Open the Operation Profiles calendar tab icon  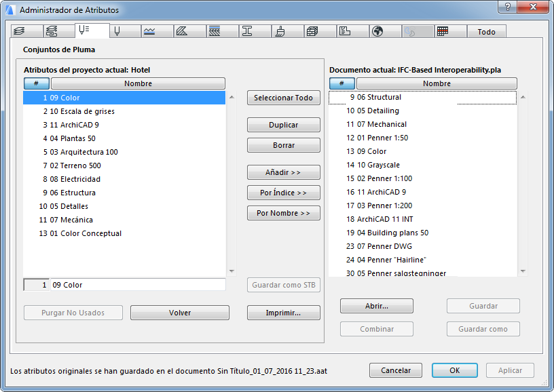point(450,31)
